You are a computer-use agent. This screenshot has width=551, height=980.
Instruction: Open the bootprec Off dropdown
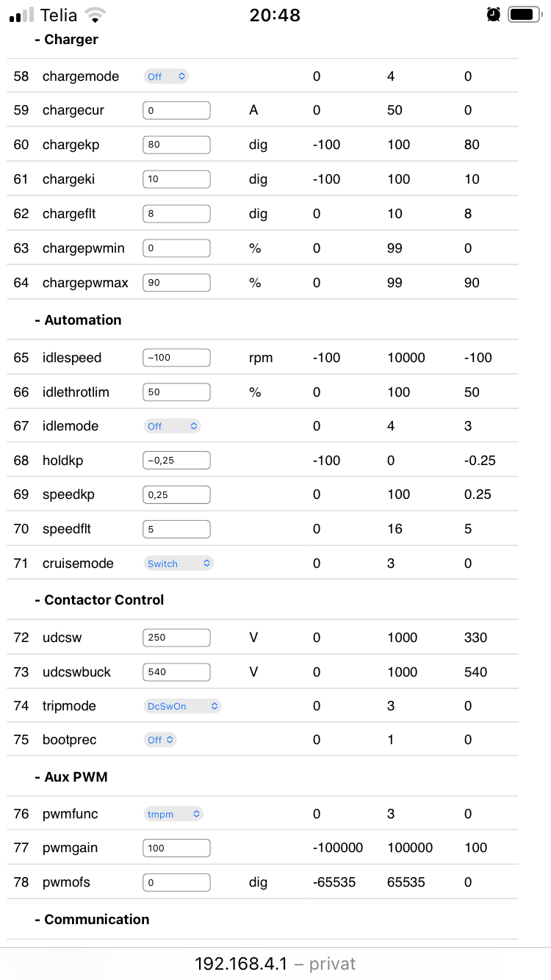tap(160, 740)
